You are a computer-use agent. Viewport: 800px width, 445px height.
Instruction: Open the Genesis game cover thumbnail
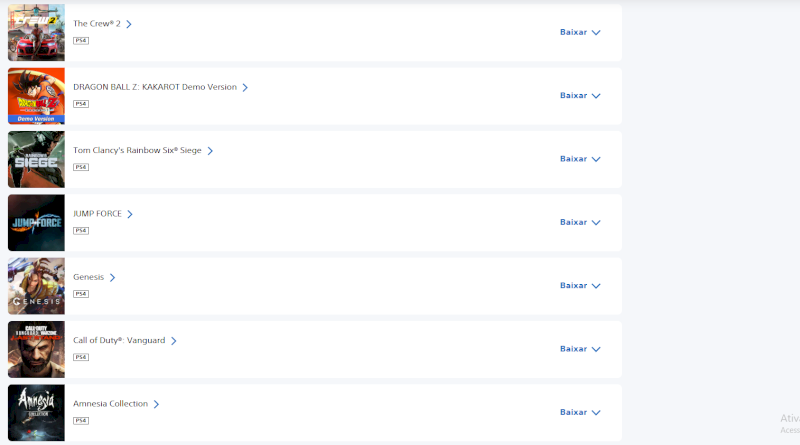pyautogui.click(x=36, y=286)
